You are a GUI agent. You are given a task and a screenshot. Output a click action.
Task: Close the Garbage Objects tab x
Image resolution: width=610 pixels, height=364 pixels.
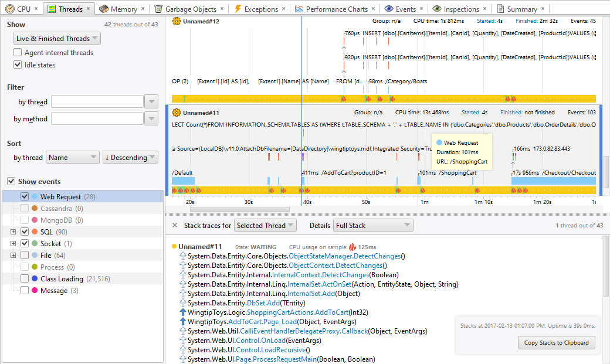222,9
